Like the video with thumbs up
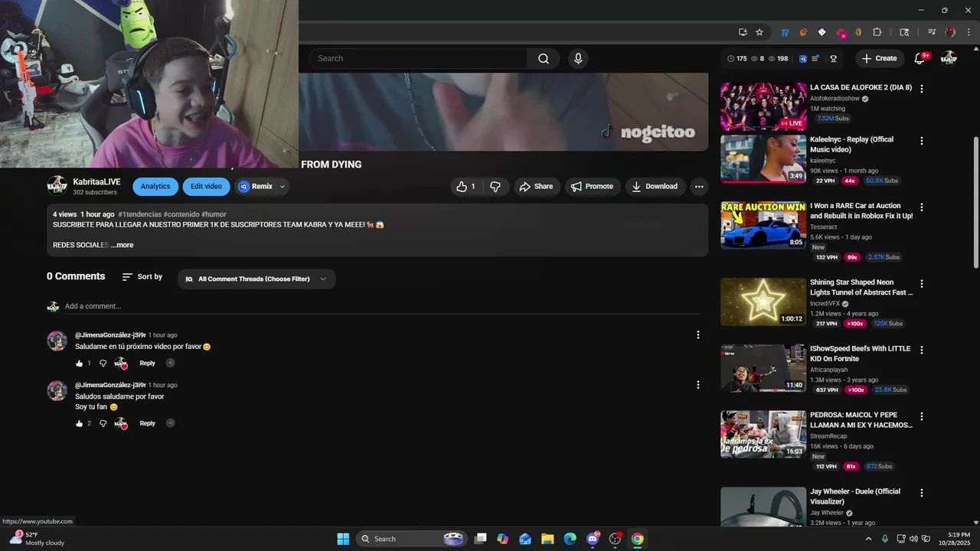This screenshot has width=980, height=551. point(466,186)
